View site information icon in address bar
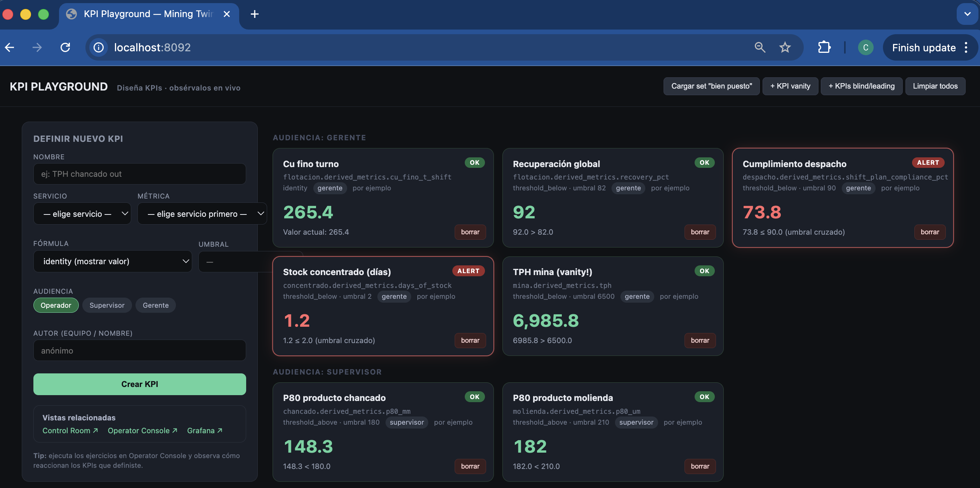The width and height of the screenshot is (980, 488). (x=99, y=47)
